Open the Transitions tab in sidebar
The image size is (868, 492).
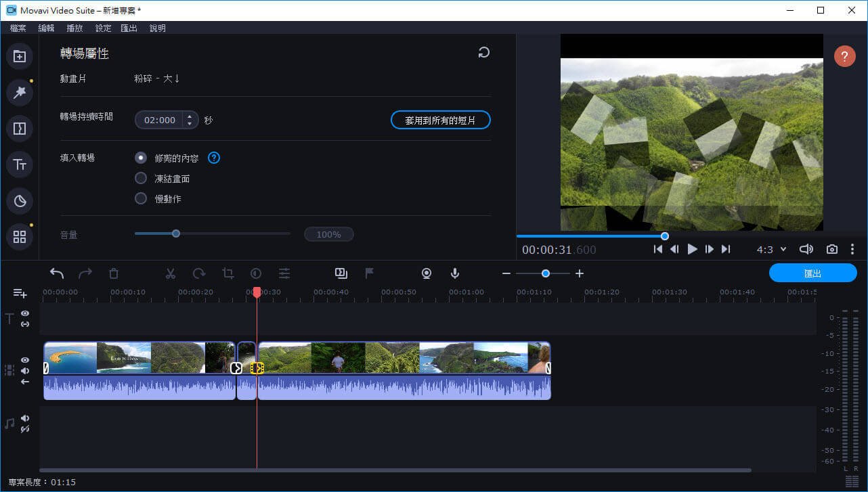20,129
